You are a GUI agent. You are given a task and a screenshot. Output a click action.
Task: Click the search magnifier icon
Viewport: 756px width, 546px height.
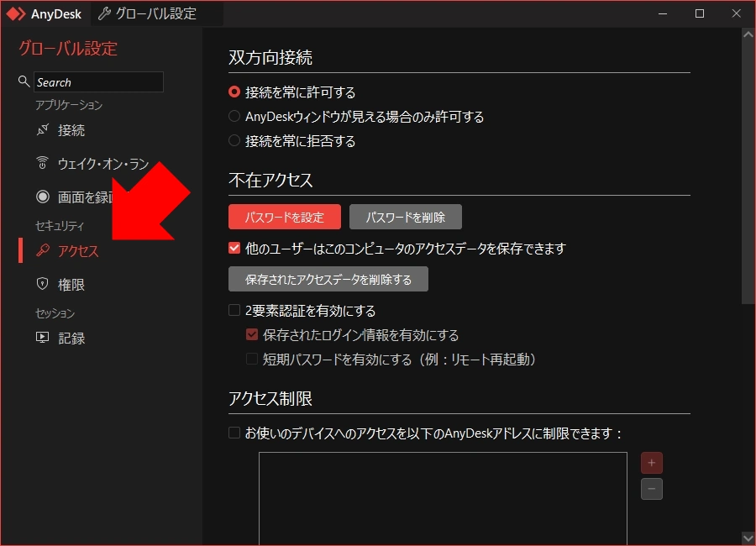(23, 81)
